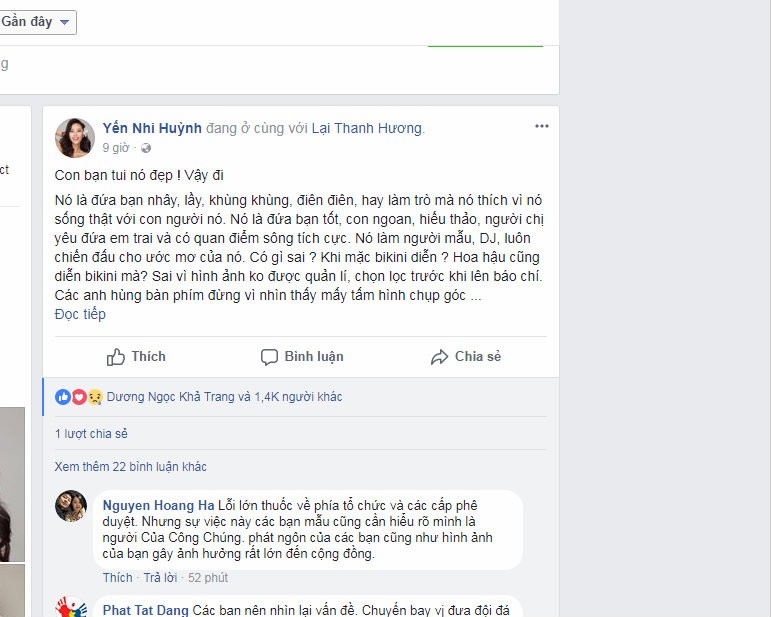Viewport: 771px width, 617px height.
Task: Click the Bình luận speech bubble icon
Action: tap(269, 357)
